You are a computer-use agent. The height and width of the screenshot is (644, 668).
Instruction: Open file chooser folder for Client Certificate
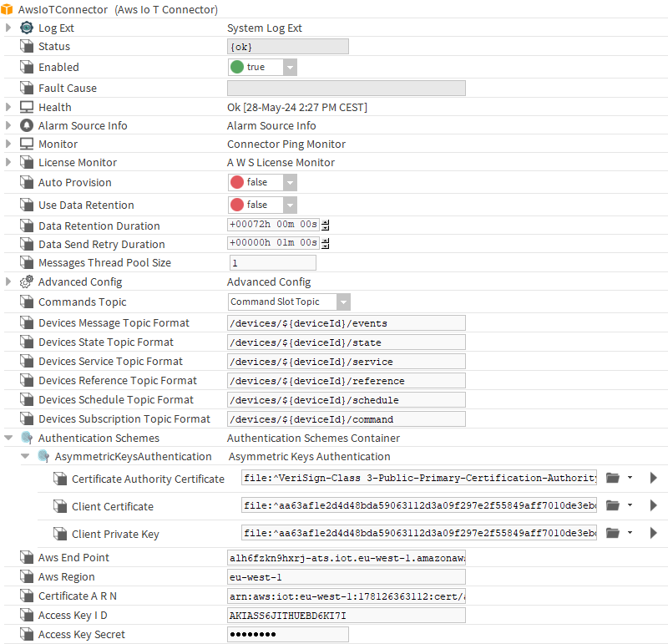(613, 505)
